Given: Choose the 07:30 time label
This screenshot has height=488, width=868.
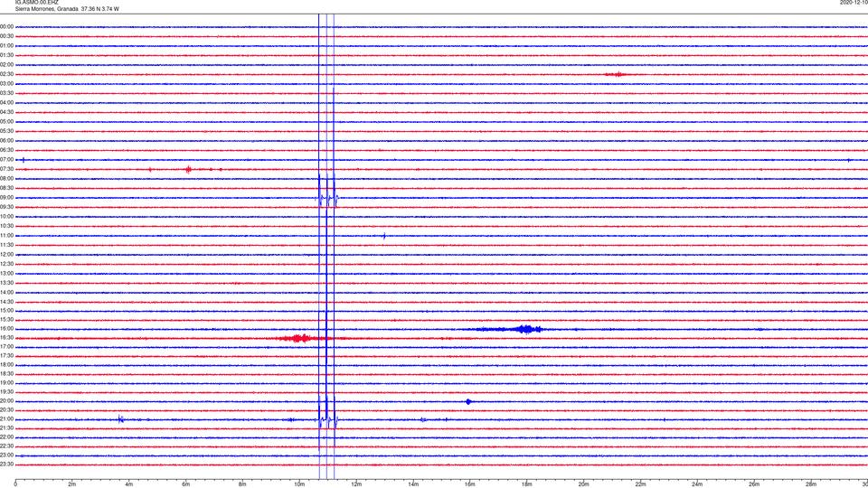Looking at the screenshot, I should (6, 169).
